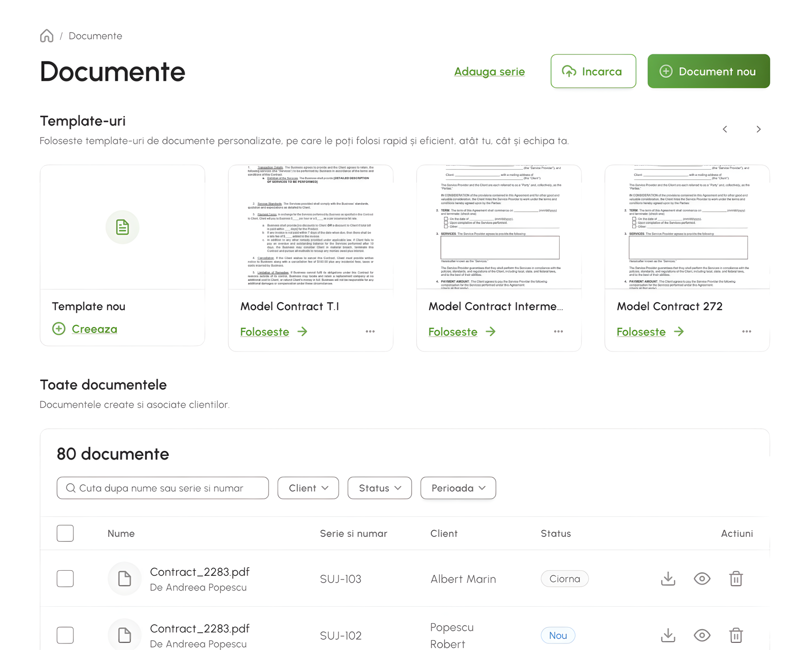Open more options for Model Contract T.I
This screenshot has width=812, height=650.
370,332
